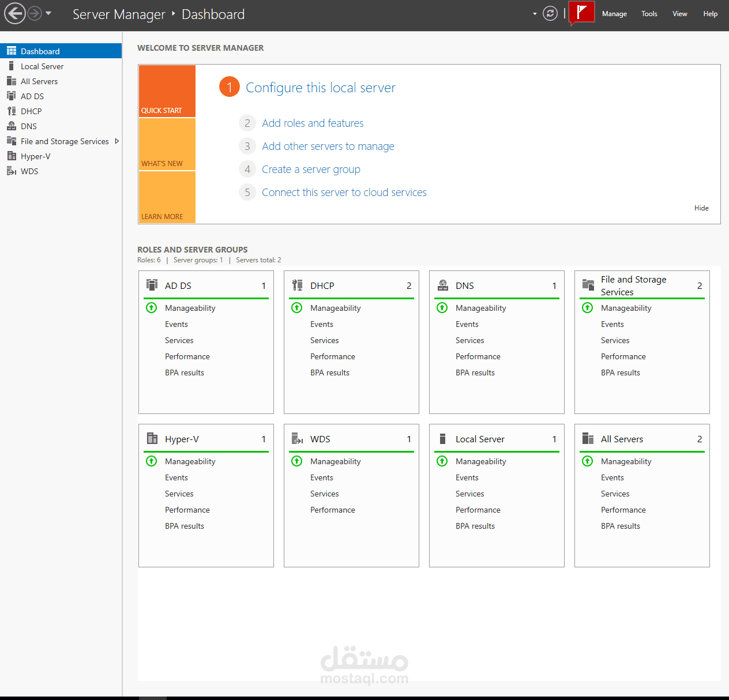Viewport: 729px width, 700px height.
Task: Select the Learn More tile
Action: [x=167, y=197]
